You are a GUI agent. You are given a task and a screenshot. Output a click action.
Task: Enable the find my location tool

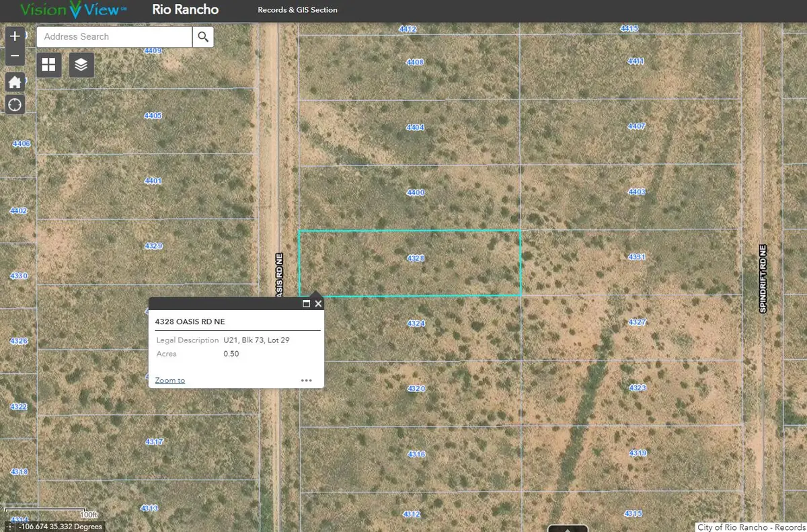[x=14, y=104]
